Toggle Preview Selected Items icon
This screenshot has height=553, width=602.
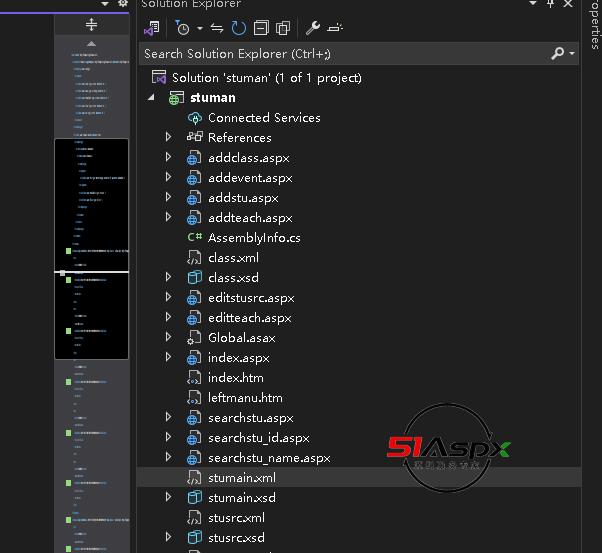(x=335, y=28)
